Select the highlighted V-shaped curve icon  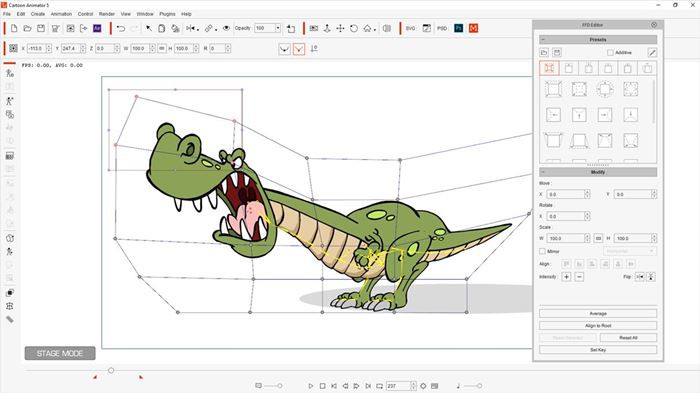(x=299, y=49)
